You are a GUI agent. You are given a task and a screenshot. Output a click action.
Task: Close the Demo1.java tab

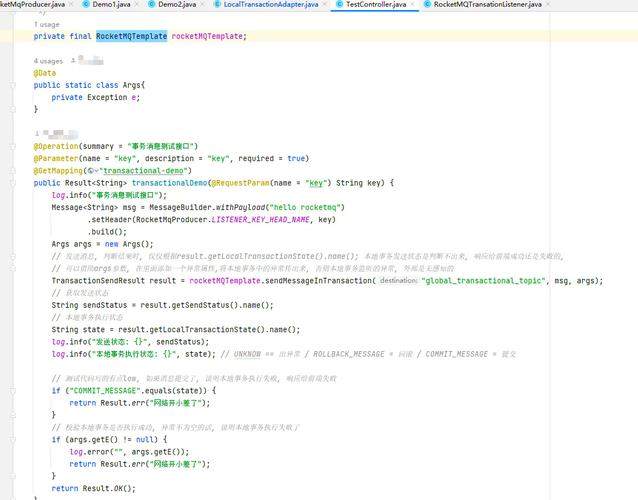(137, 4)
